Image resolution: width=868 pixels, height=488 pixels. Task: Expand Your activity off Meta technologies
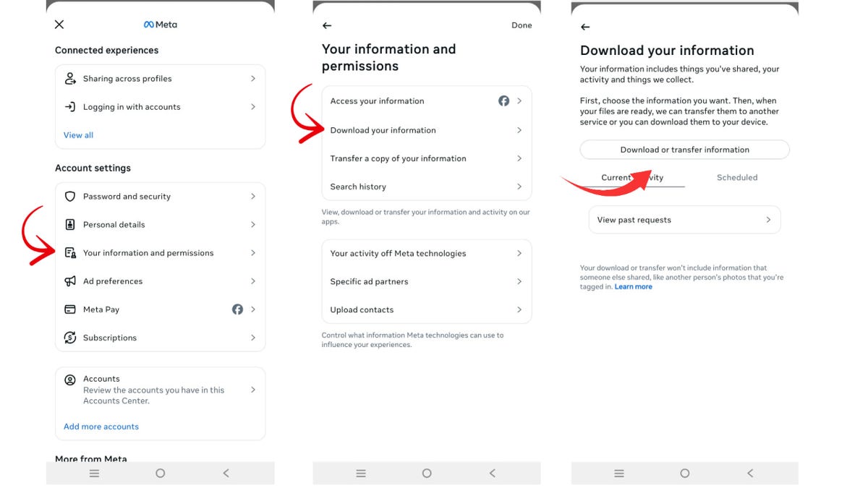(x=396, y=253)
